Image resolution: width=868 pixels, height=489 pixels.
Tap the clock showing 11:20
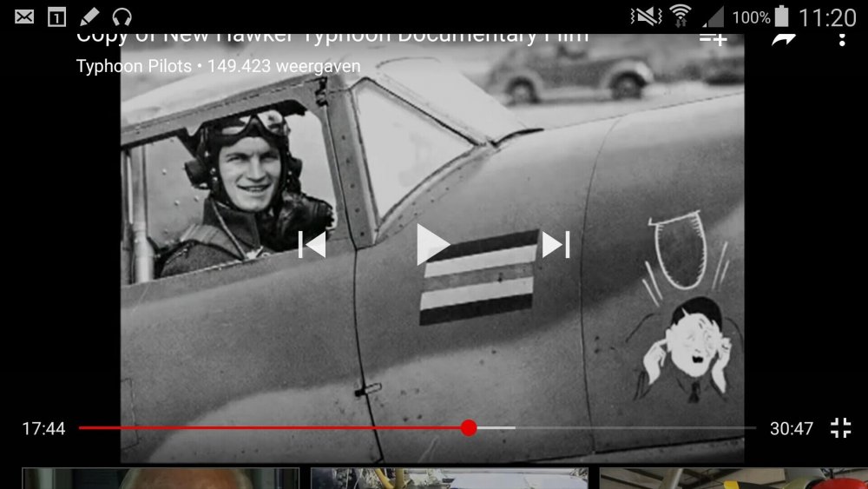pos(827,17)
